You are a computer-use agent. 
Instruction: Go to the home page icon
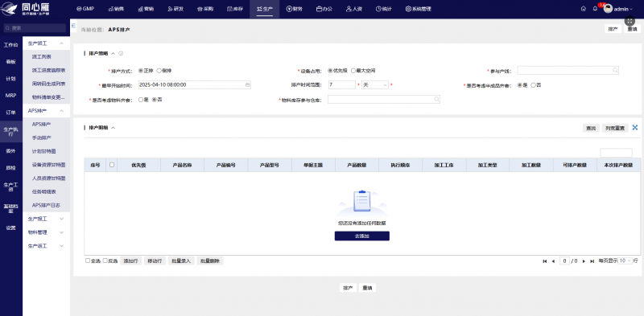point(583,9)
